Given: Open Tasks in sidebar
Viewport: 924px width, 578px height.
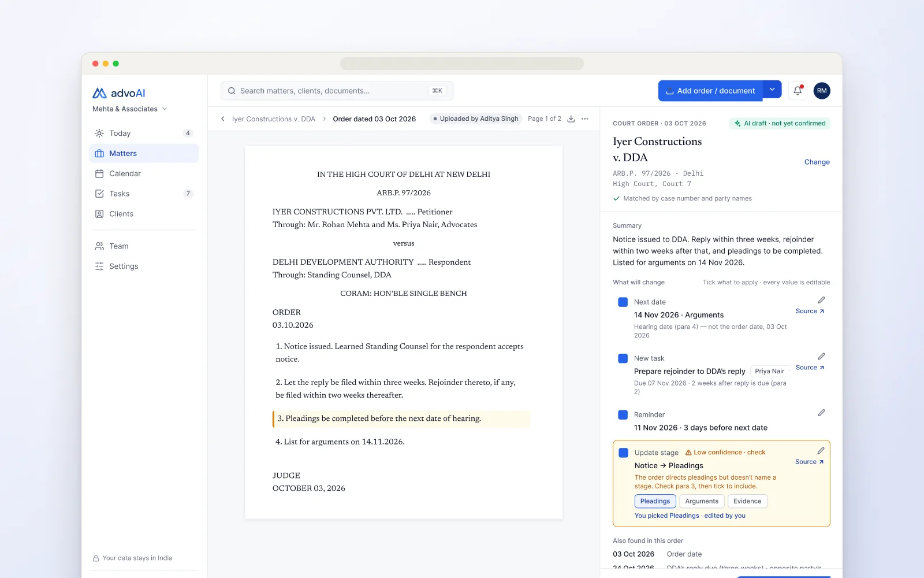Looking at the screenshot, I should [x=144, y=194].
